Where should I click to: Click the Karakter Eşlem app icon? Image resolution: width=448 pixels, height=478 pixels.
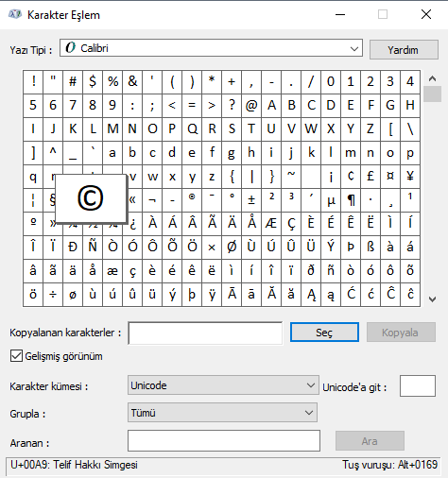pos(15,14)
